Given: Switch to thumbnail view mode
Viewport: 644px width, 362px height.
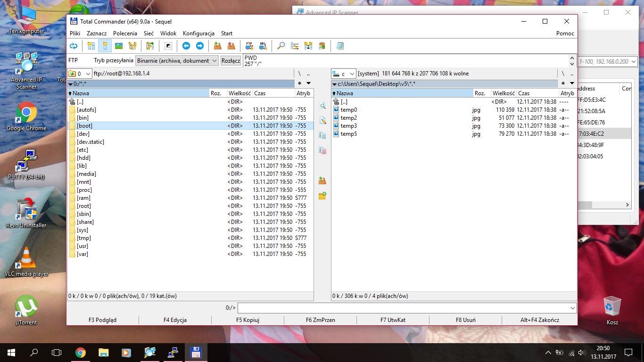Looking at the screenshot, I should (x=119, y=46).
